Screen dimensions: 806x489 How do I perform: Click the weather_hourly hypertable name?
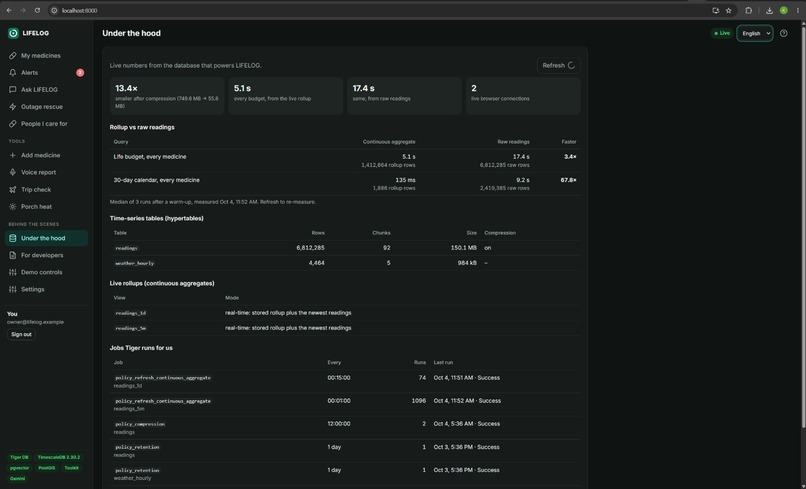click(x=134, y=263)
